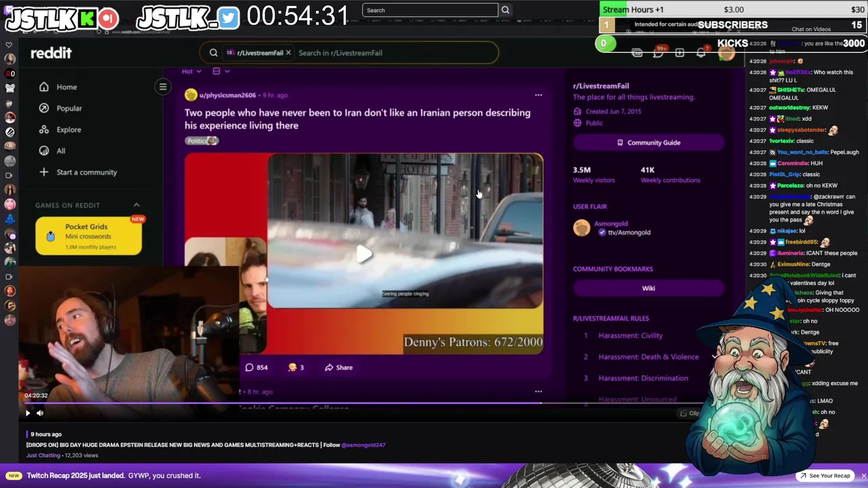Play the Reddit post video
Screen dimensions: 868x488
click(364, 254)
